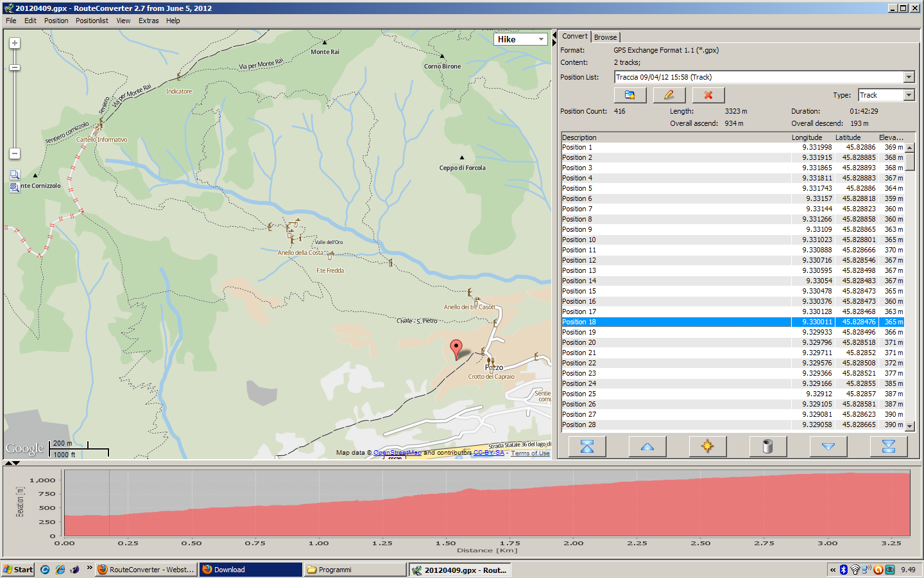
Task: Click the trash can delete position button
Action: point(767,446)
